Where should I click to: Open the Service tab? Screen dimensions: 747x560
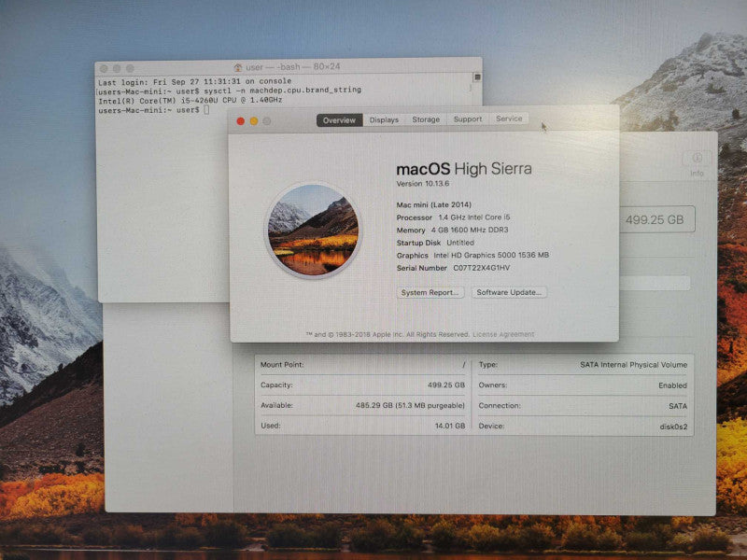point(509,119)
